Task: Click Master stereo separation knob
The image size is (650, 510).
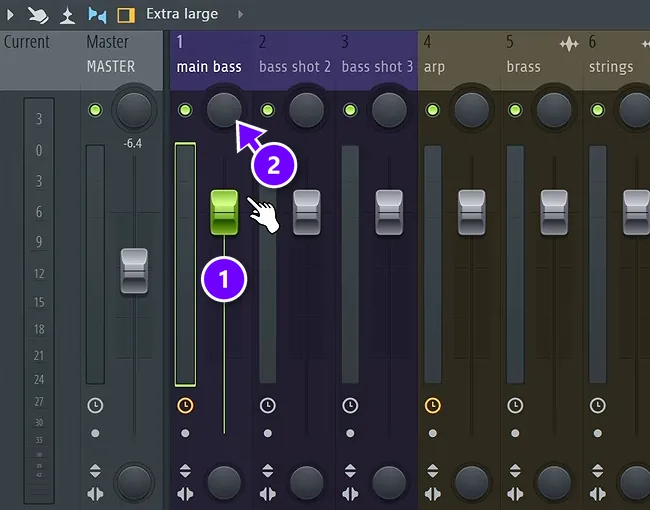Action: click(134, 483)
